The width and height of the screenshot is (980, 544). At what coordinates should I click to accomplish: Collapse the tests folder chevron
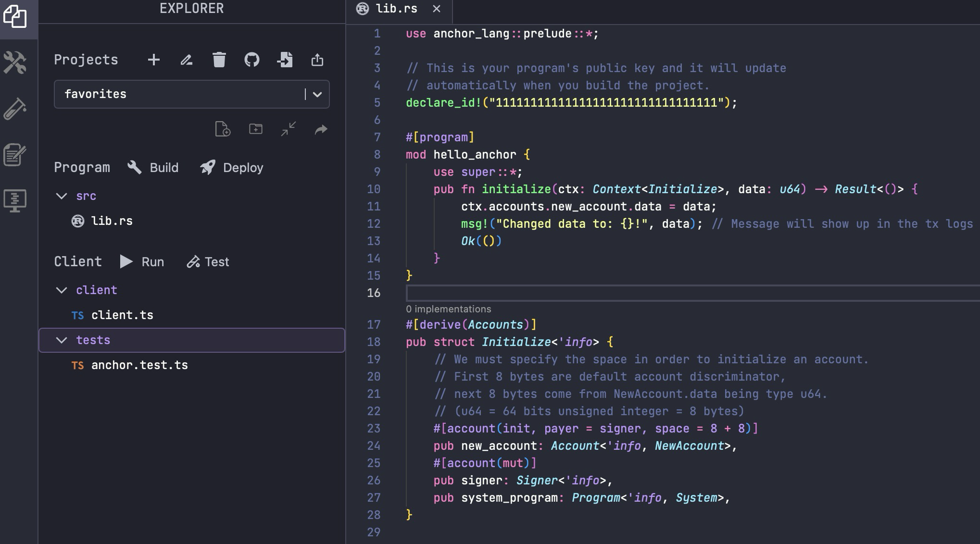tap(62, 340)
